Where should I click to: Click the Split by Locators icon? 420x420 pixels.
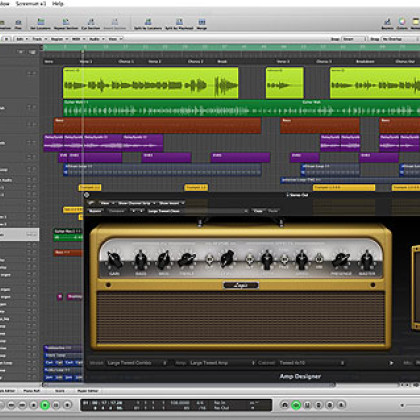tap(148, 24)
